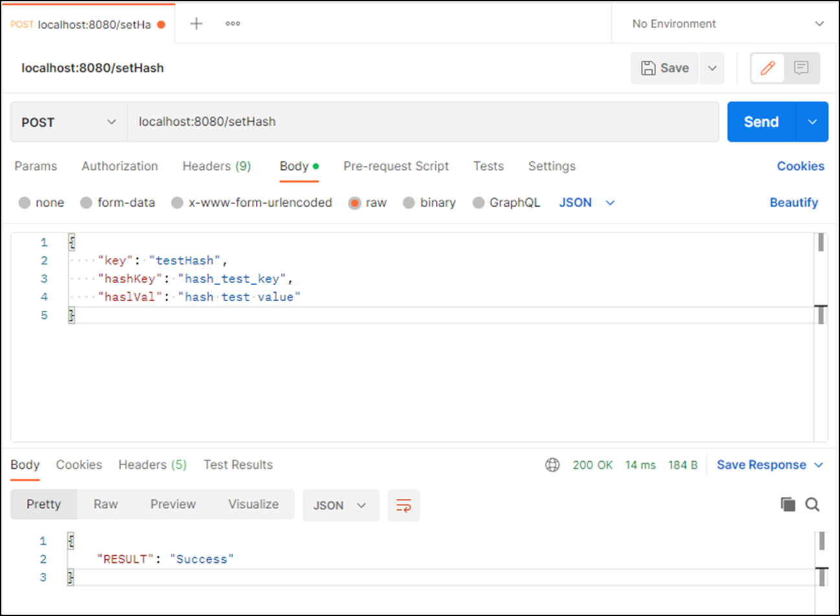Select the form-data body radio
The image size is (840, 616).
coord(86,203)
